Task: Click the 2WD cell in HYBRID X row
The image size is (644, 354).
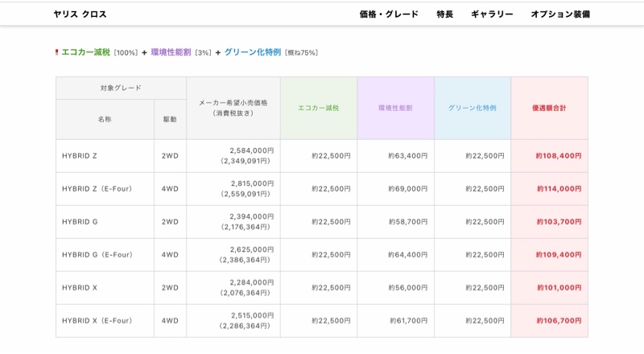Action: tap(170, 287)
